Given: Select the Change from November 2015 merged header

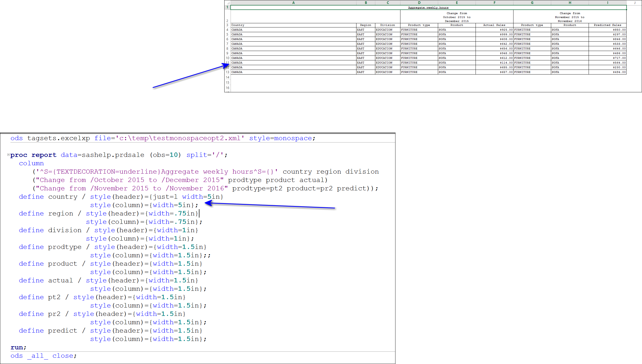Looking at the screenshot, I should point(570,17).
